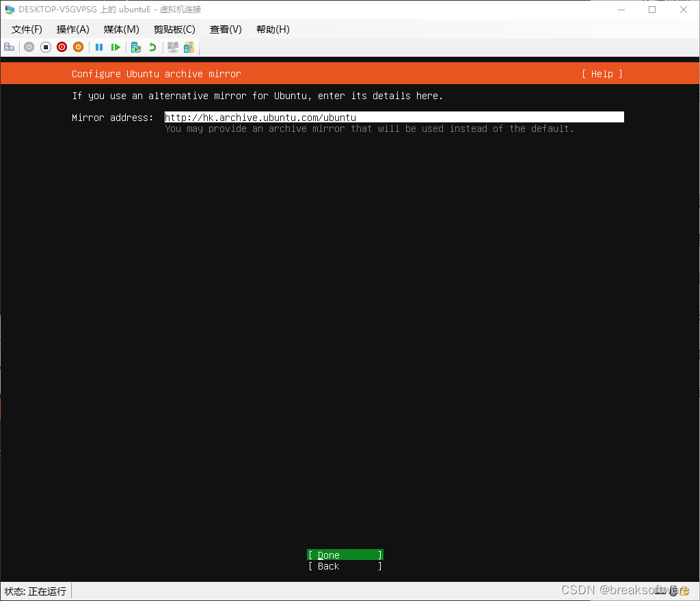700x601 pixels.
Task: Click the green Reset play icon
Action: (116, 47)
